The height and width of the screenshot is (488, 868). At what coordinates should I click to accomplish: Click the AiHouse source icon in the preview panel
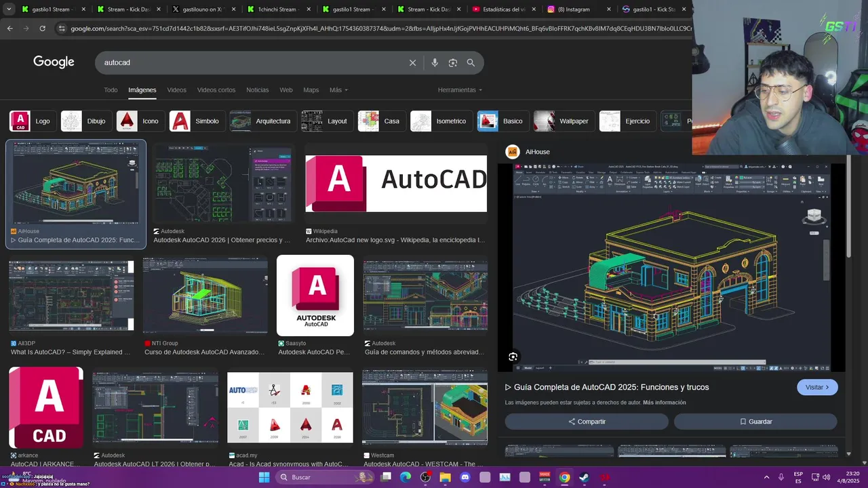(513, 152)
